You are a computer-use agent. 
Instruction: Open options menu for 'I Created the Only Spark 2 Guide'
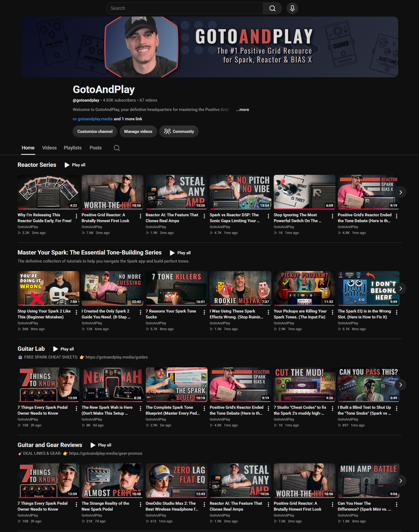[x=140, y=312]
